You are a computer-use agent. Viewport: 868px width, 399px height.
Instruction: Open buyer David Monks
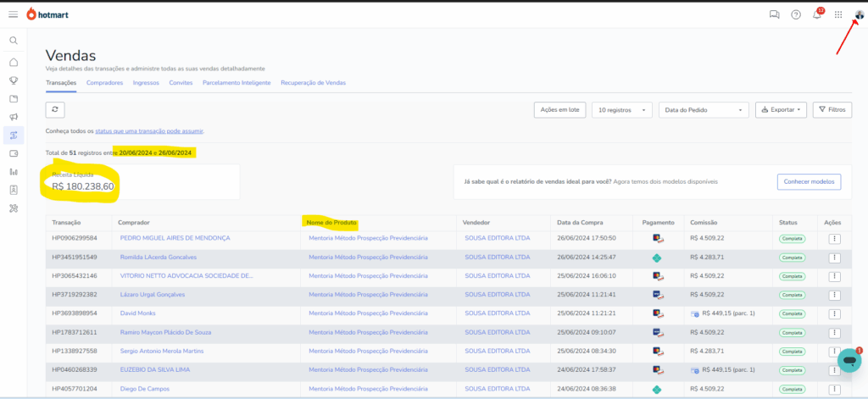tap(138, 313)
